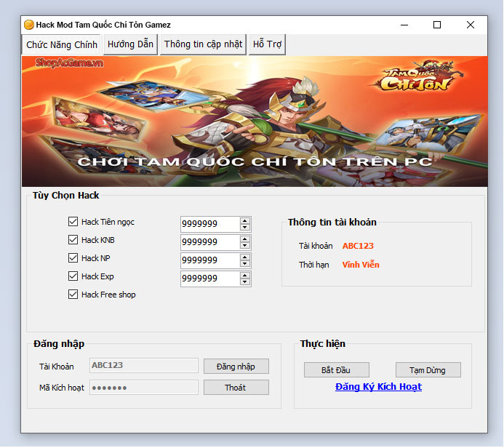Screen dimensions: 504x448
Task: Click the Vĩnh Viễn expiry text
Action: point(361,265)
